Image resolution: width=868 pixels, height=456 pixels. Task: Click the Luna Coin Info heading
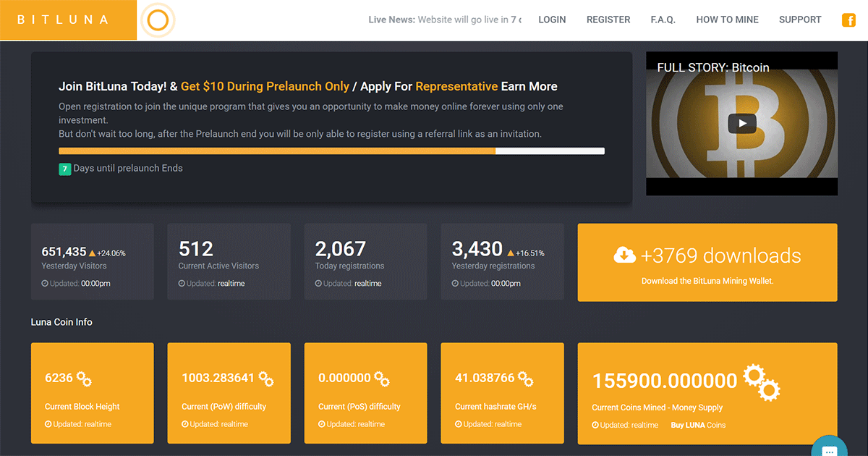pyautogui.click(x=61, y=322)
